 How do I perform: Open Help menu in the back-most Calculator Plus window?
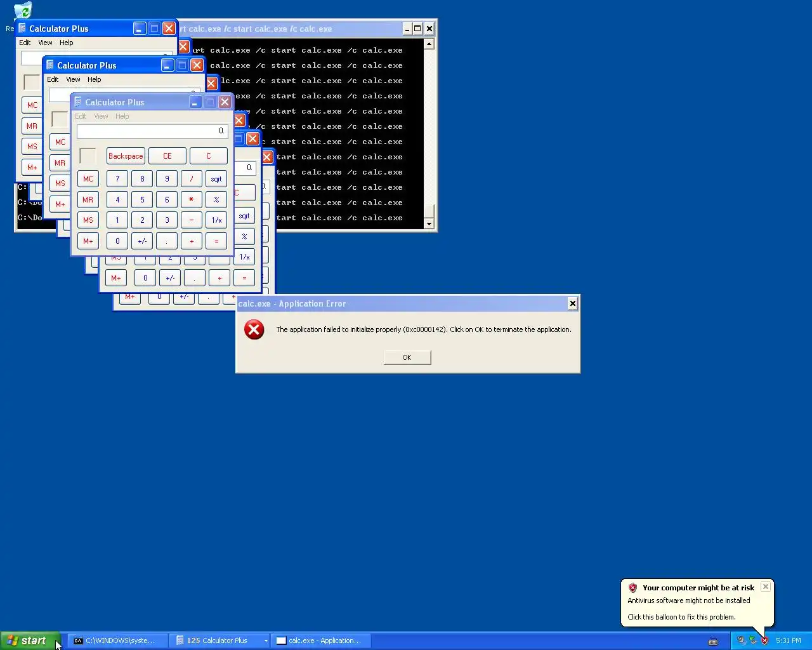click(x=67, y=43)
